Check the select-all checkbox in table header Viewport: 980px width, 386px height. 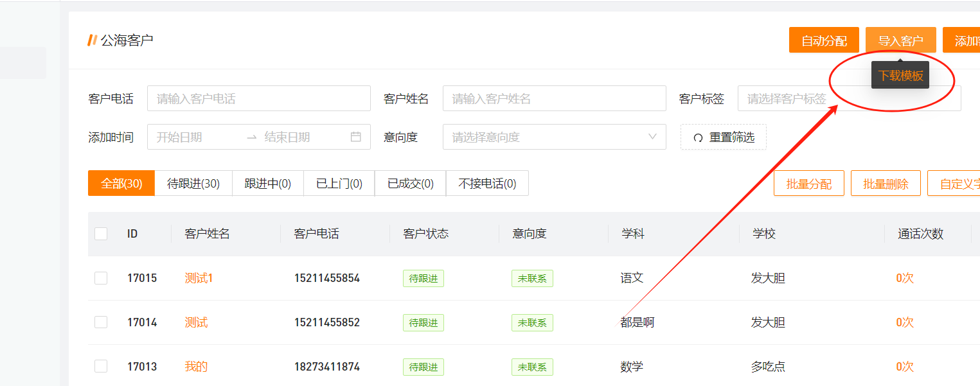coord(101,234)
